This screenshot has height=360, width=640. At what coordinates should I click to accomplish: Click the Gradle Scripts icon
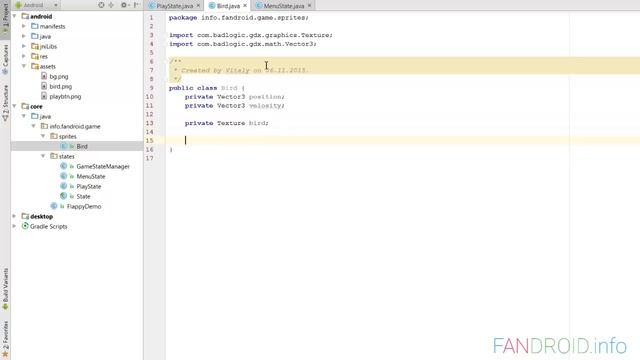pos(25,226)
